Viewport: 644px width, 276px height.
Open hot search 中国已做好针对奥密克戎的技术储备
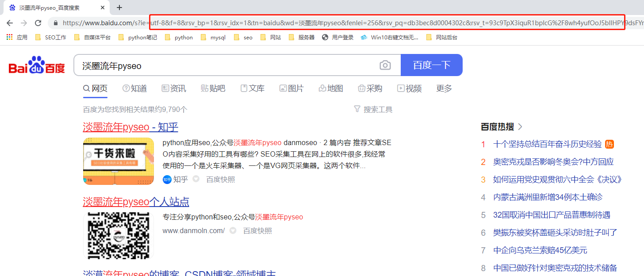coord(555,268)
